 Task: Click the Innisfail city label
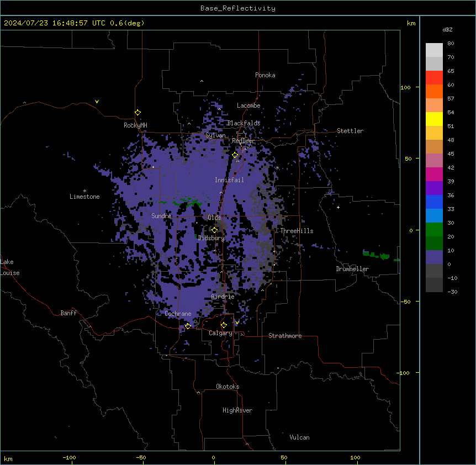coord(229,180)
